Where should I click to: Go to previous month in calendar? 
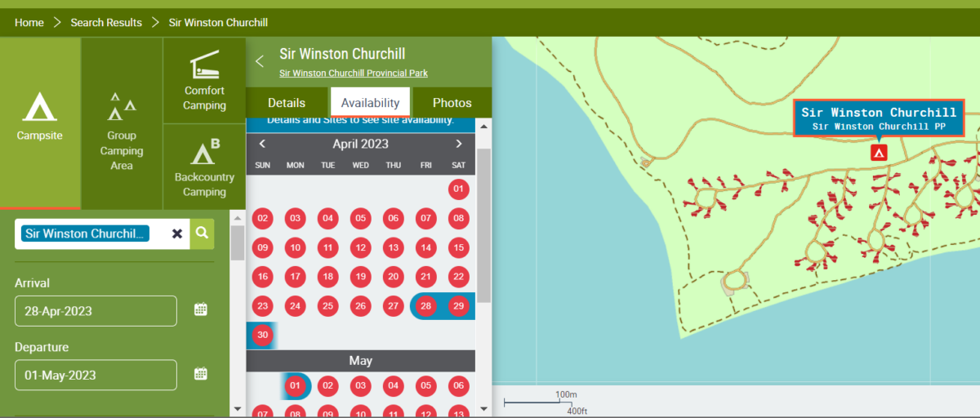pos(262,144)
